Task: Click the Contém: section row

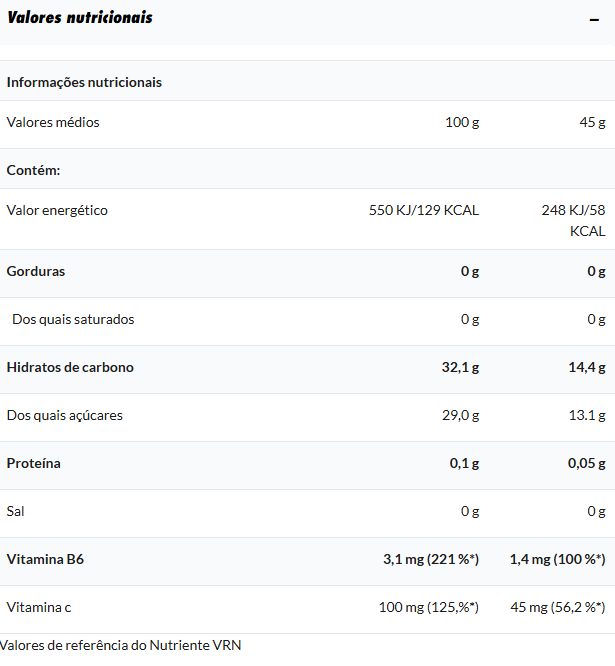Action: pyautogui.click(x=308, y=169)
